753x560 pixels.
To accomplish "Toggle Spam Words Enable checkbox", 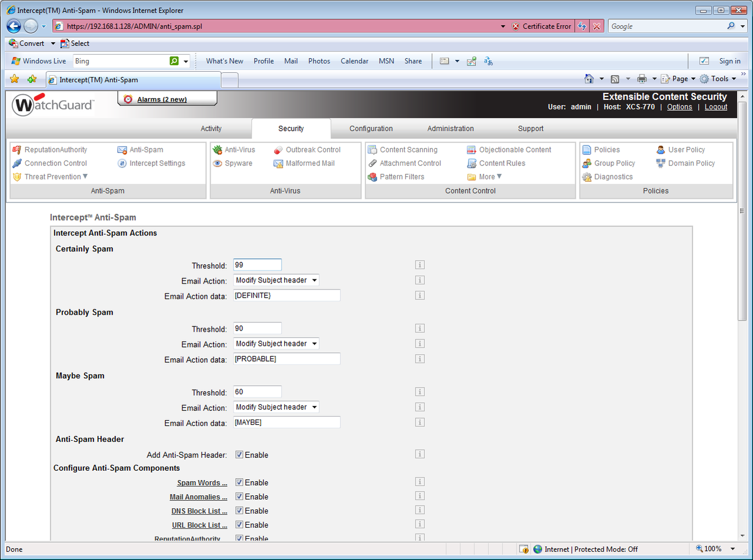I will pyautogui.click(x=239, y=483).
